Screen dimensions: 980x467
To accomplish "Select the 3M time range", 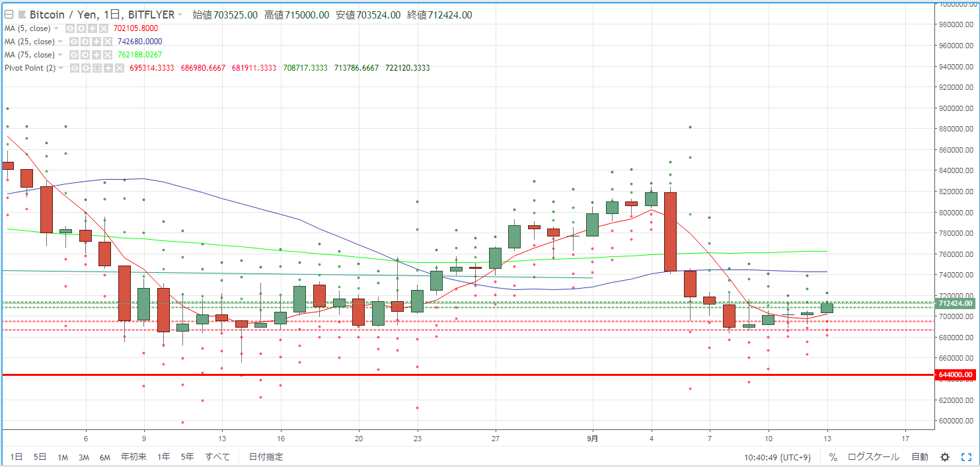I will point(84,457).
